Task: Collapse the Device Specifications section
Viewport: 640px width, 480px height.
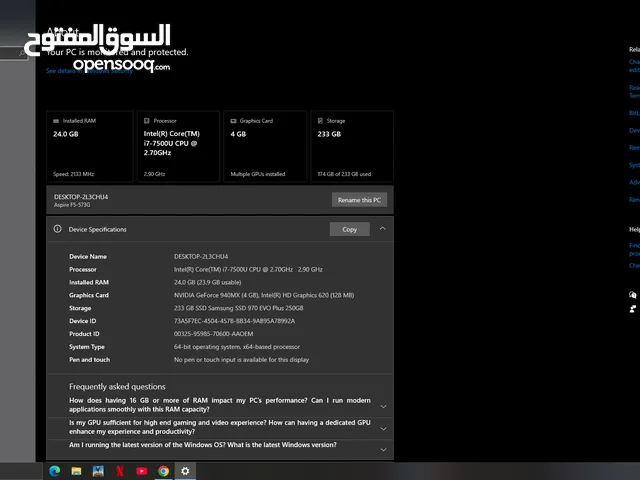Action: click(382, 229)
